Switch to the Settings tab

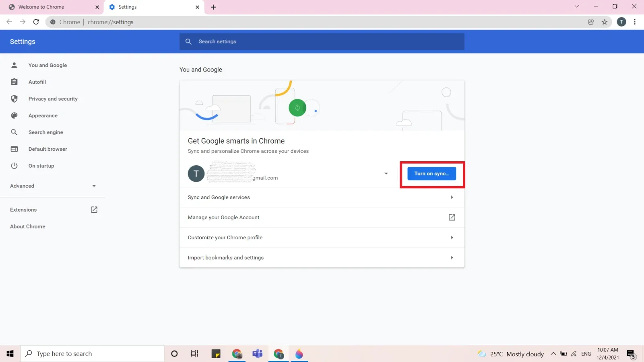tap(154, 7)
